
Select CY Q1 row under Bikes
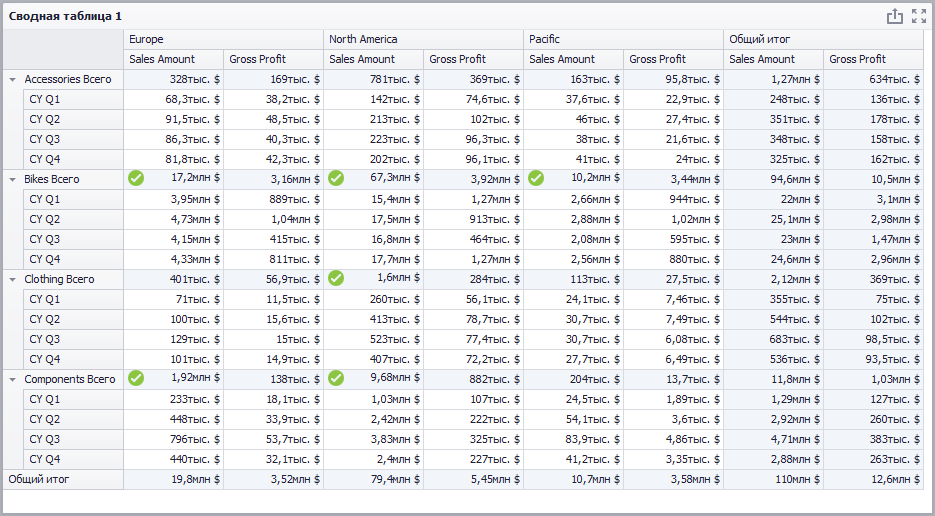pyautogui.click(x=73, y=199)
